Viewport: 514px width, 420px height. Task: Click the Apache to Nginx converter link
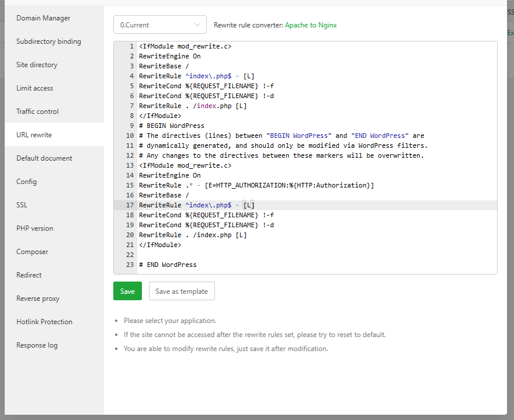(x=311, y=25)
